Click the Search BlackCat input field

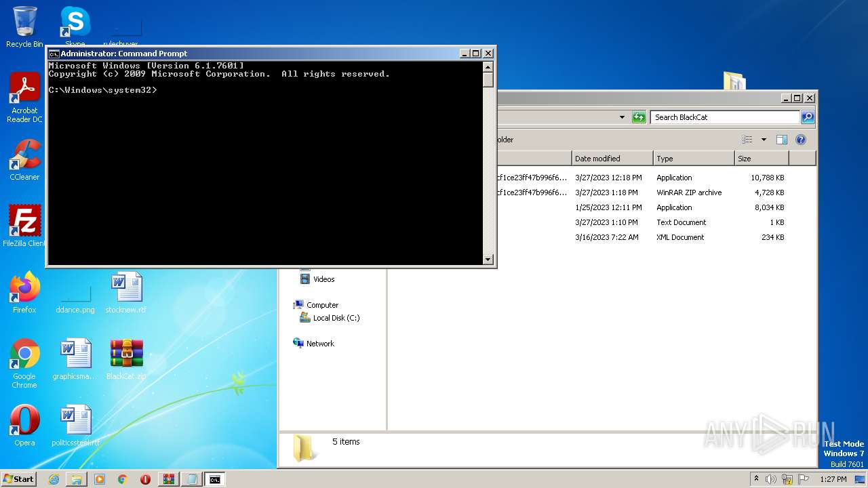[725, 117]
